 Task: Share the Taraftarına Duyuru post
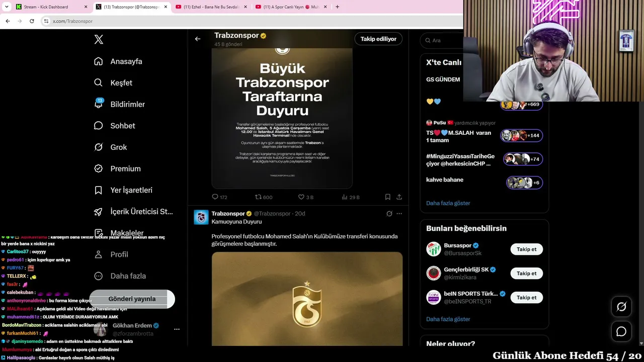[x=399, y=197]
